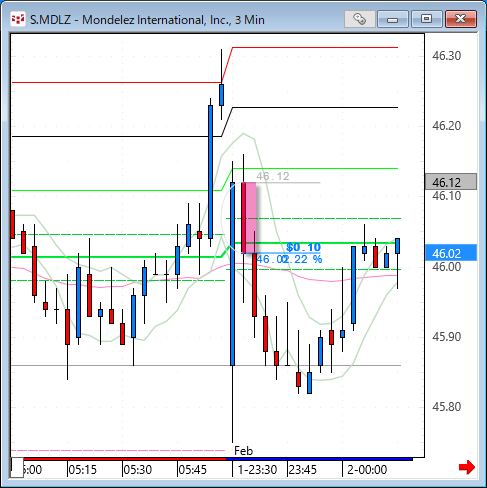Maximize the MDLZ chart window
The height and width of the screenshot is (488, 487).
coord(426,19)
